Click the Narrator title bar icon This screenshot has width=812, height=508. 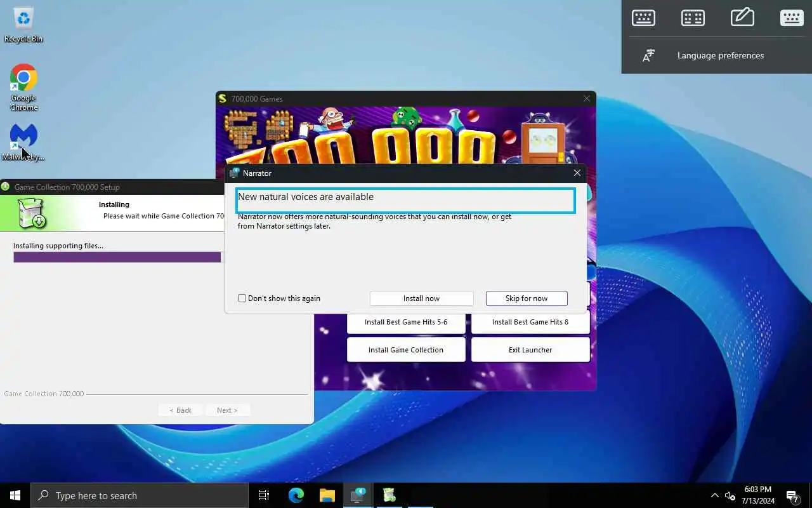(x=234, y=173)
